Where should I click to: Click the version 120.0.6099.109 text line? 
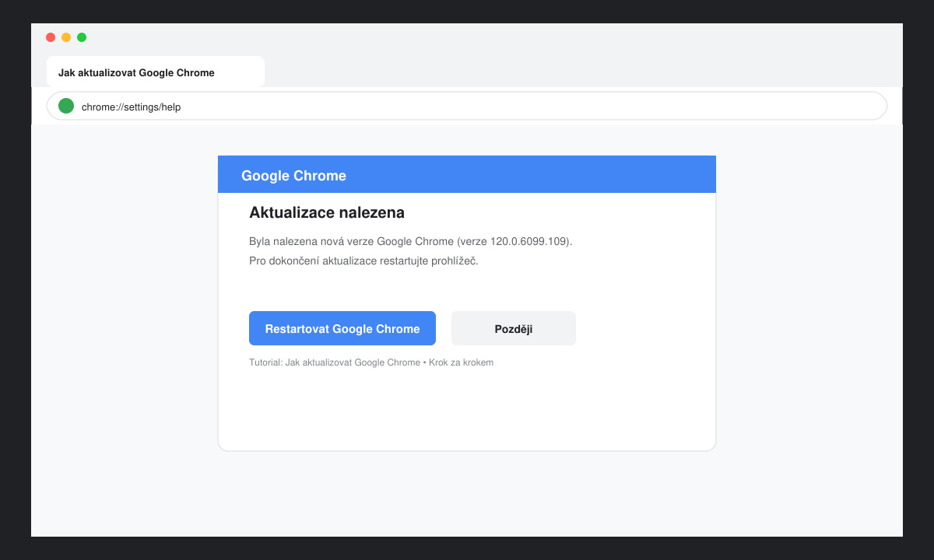(x=411, y=241)
